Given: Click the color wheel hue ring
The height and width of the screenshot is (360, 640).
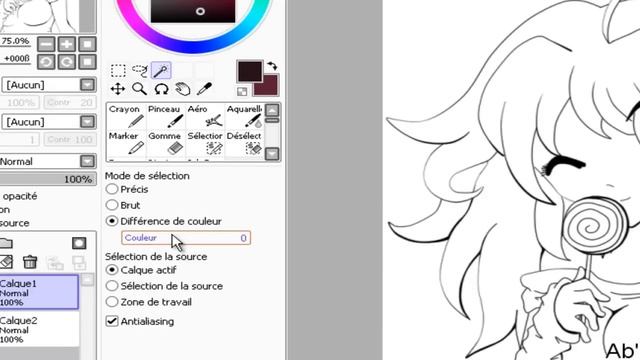Looking at the screenshot, I should pos(193,47).
